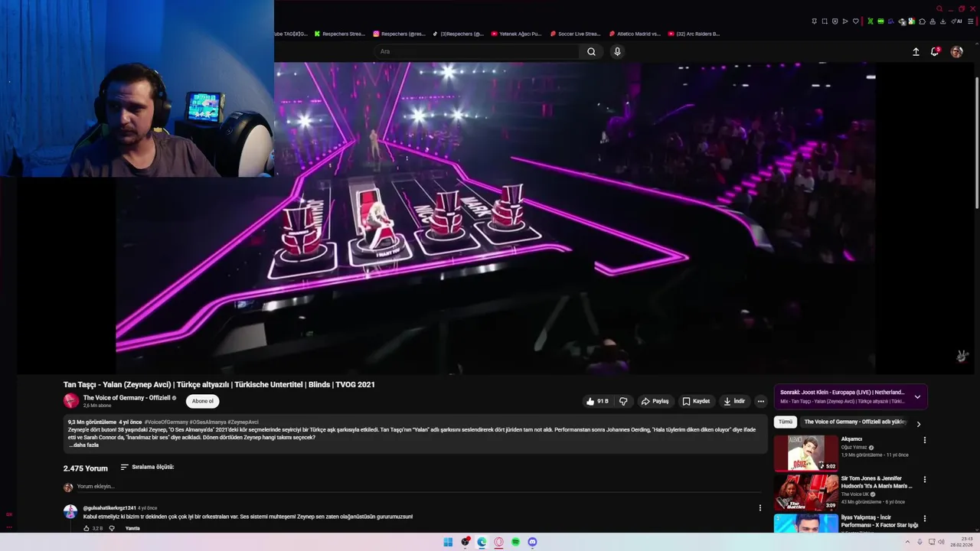Open the comment author's gulsahatikerkrgz1241 avatar
The height and width of the screenshot is (551, 980).
point(70,511)
